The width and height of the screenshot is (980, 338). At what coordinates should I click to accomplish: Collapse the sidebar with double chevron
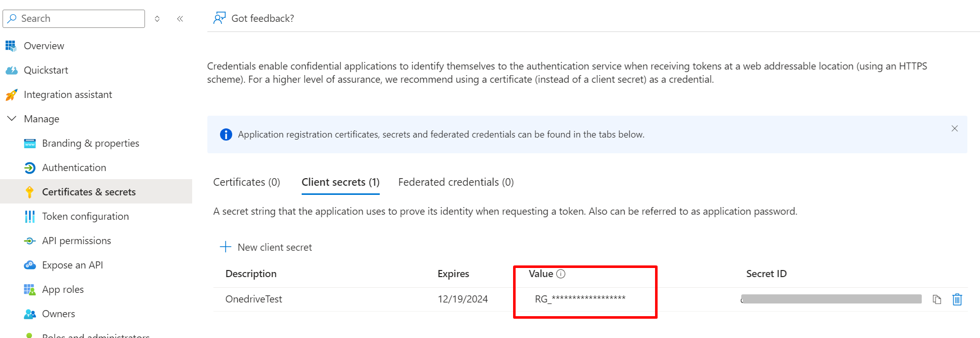pos(180,19)
